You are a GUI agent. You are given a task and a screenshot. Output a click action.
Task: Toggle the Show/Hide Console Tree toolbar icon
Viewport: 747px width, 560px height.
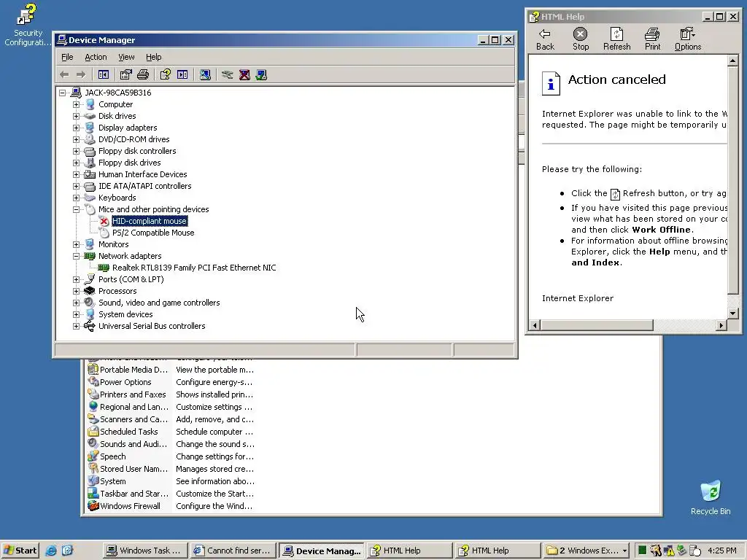click(x=104, y=75)
